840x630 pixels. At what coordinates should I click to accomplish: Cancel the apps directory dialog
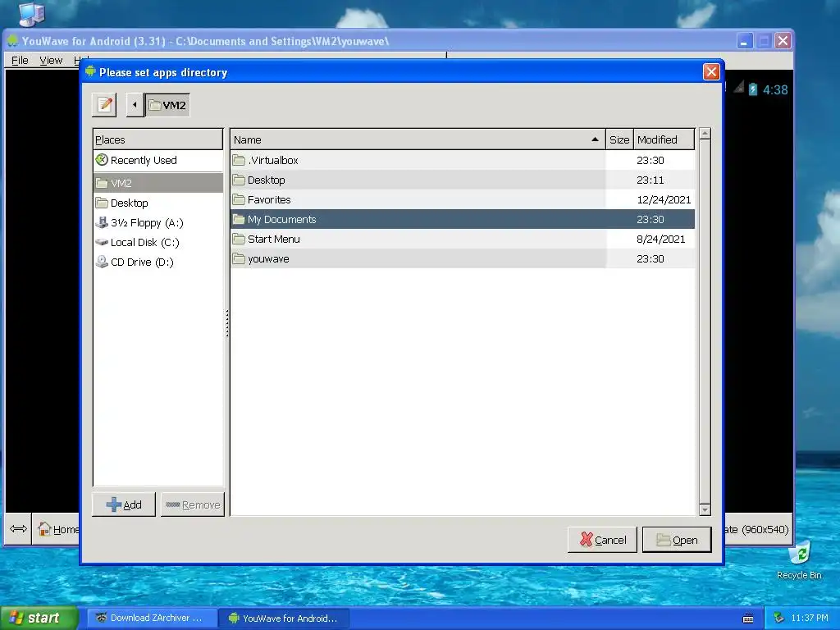(602, 540)
